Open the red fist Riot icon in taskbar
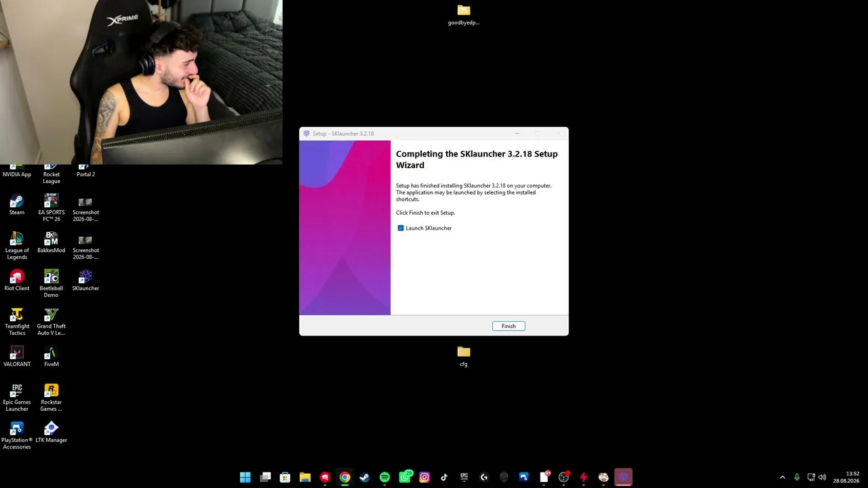The image size is (868, 488). 325,477
